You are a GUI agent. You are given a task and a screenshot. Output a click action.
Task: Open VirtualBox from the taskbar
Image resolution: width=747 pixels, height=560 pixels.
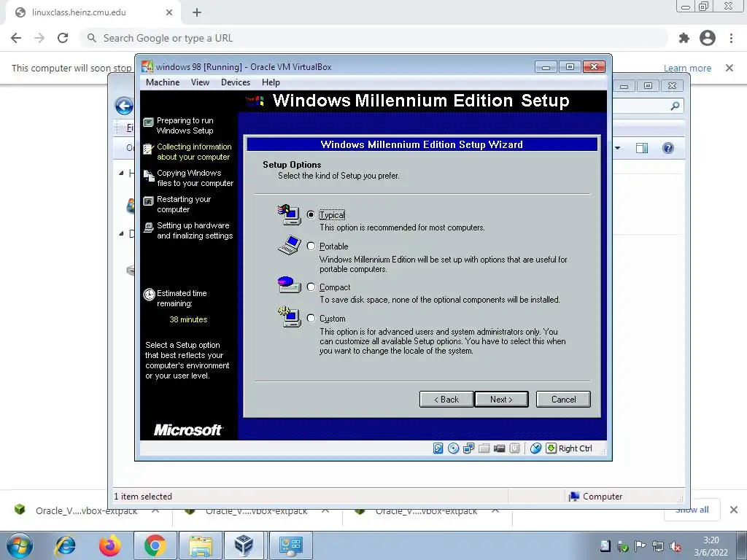point(244,545)
